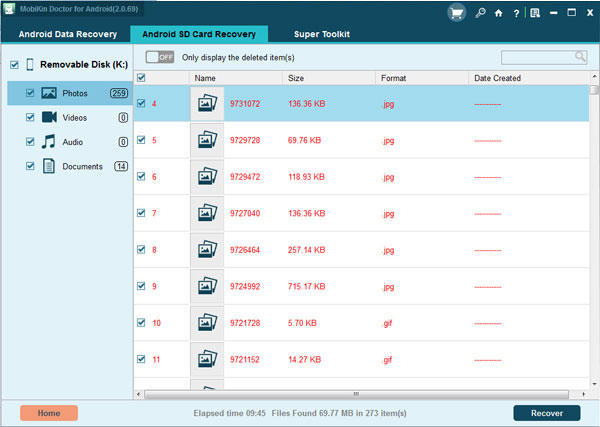The height and width of the screenshot is (427, 600).
Task: Click the Documents count badge 14
Action: click(121, 166)
